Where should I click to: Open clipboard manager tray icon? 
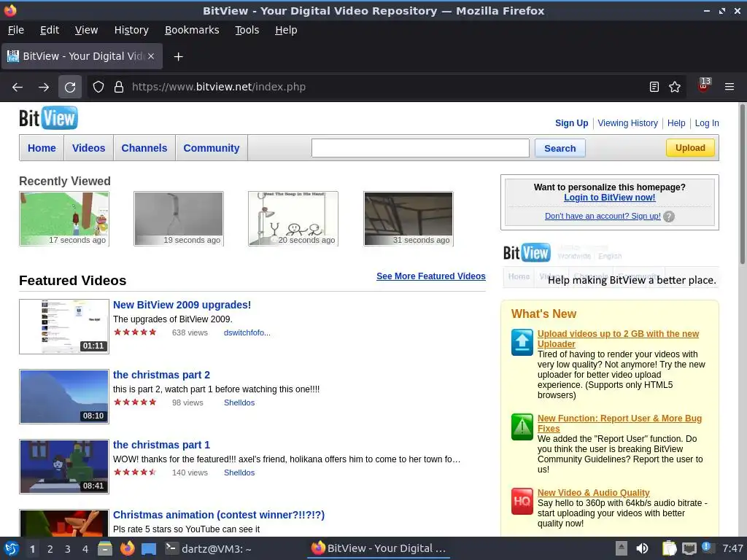(x=669, y=548)
